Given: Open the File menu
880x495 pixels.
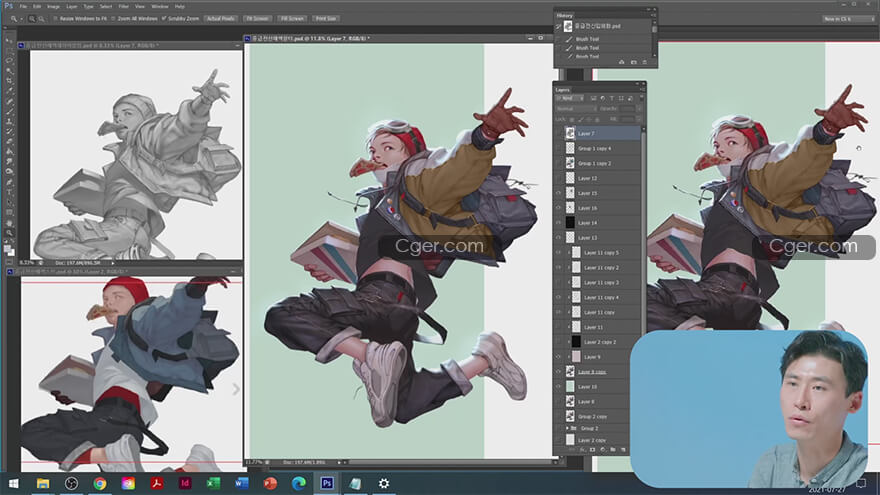Looking at the screenshot, I should 23,6.
